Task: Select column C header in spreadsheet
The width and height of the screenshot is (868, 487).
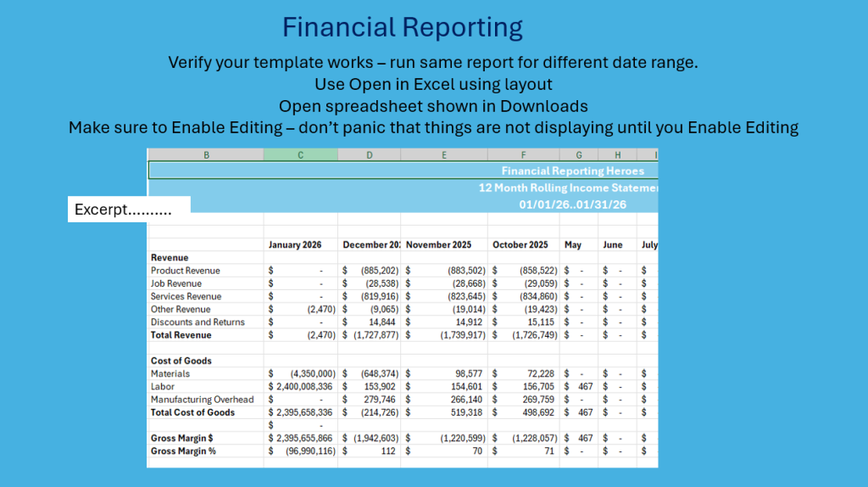Action: coord(300,154)
